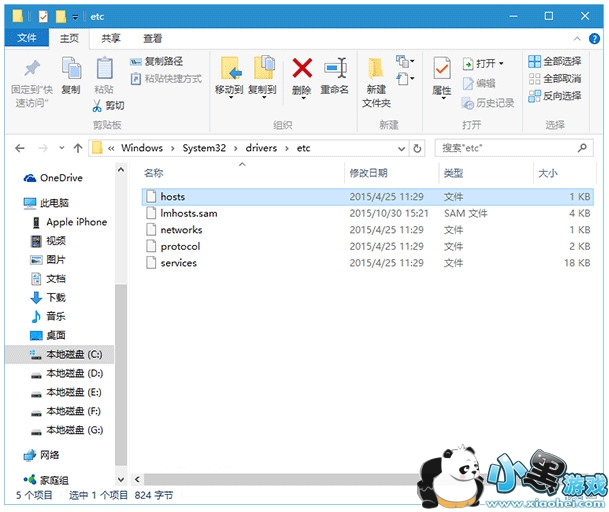Click drivers in the address path
The image size is (609, 512).
pos(261,148)
